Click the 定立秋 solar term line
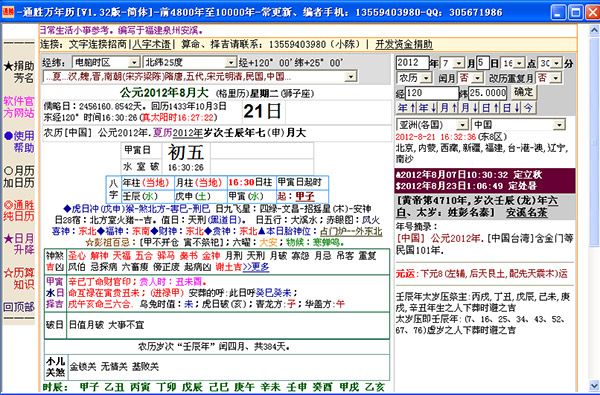The image size is (600, 395). [469, 175]
